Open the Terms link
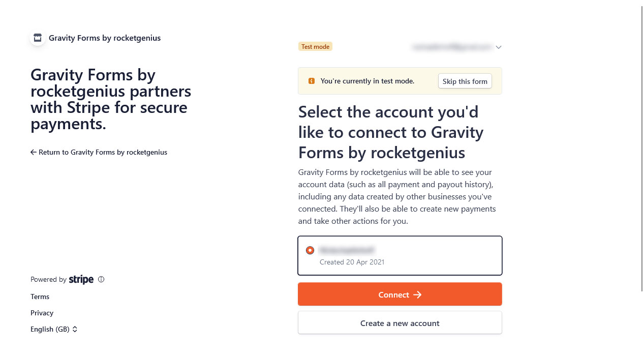 40,297
